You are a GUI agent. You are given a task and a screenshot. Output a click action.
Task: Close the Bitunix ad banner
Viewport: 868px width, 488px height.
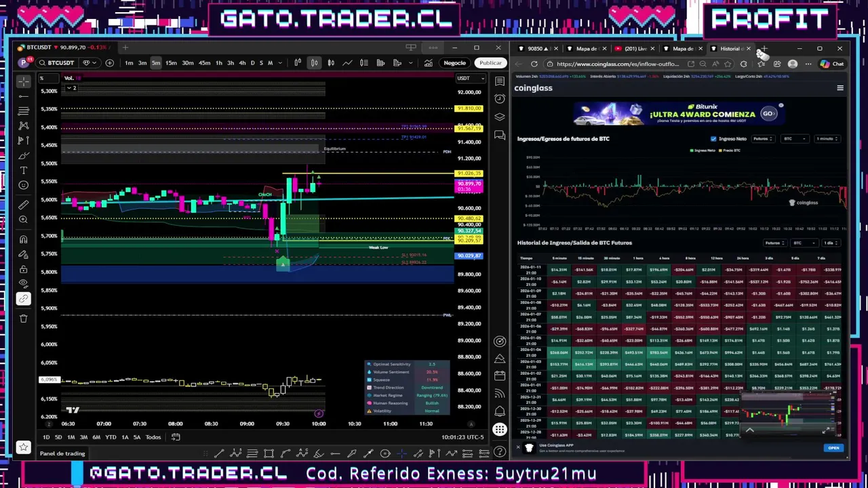coord(781,106)
